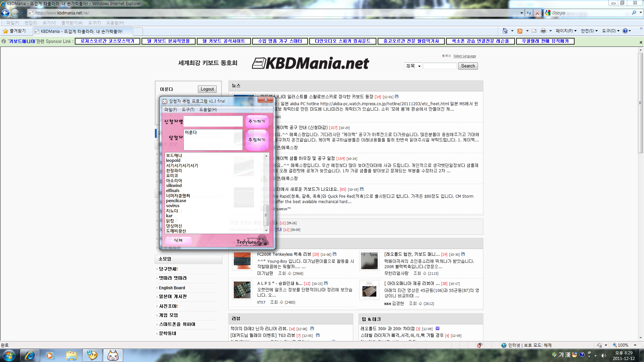Open Windows Explorer from the taskbar
Viewport: 644px width, 362px height.
coord(71,355)
